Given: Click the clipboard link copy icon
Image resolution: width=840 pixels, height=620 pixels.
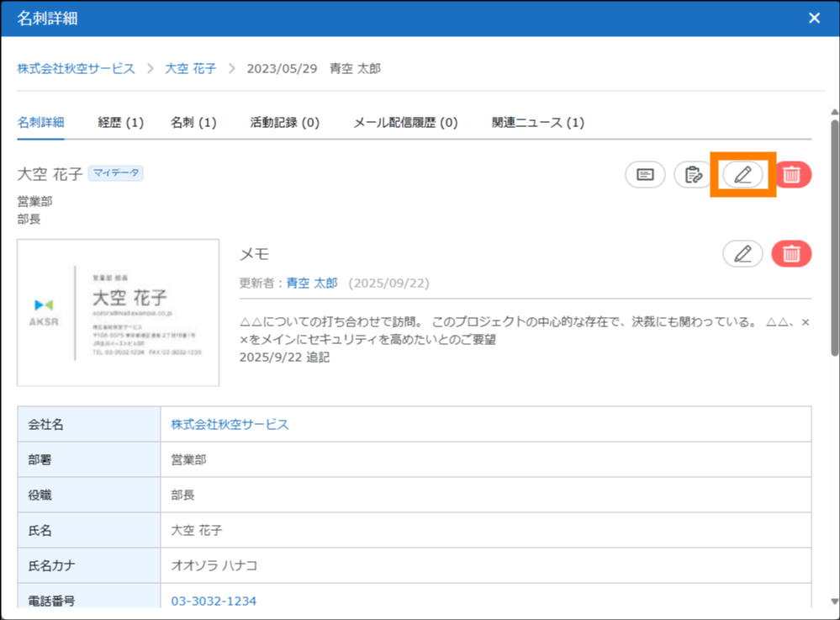Looking at the screenshot, I should [x=694, y=175].
